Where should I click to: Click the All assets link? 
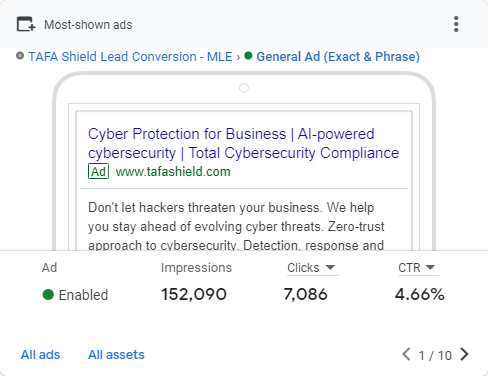(116, 355)
